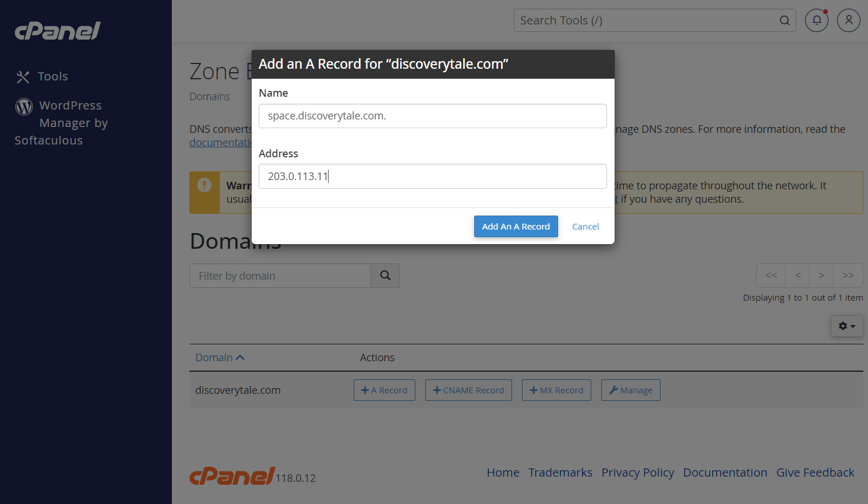Click the warning exclamation icon
Screen dimensions: 868x504
pos(204,185)
